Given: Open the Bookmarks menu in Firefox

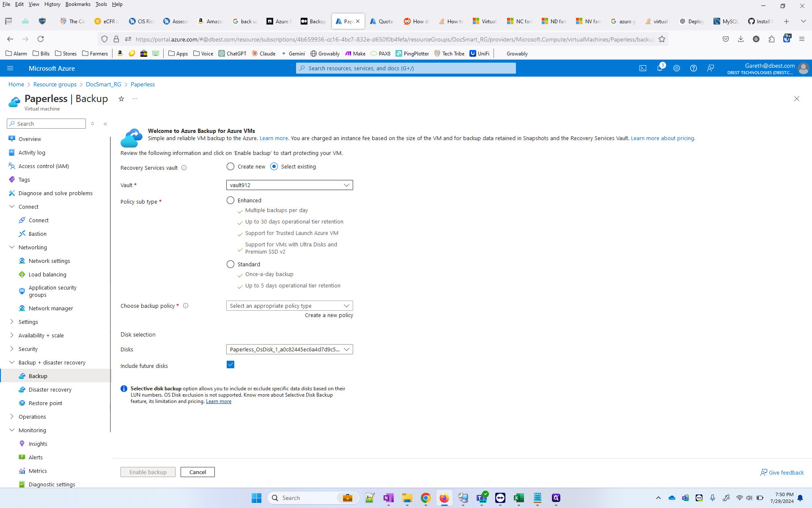Looking at the screenshot, I should click(x=78, y=4).
